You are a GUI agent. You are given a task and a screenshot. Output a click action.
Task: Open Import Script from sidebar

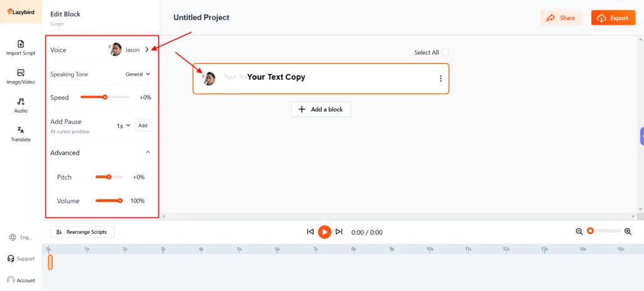coord(21,48)
